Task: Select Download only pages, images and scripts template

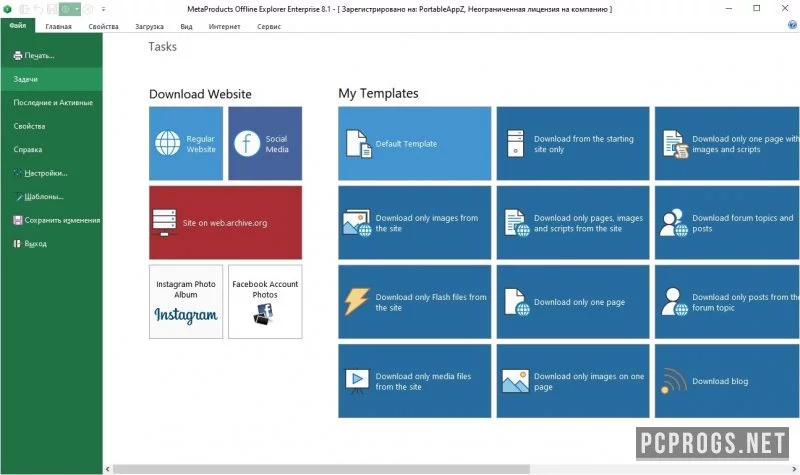Action: click(x=573, y=222)
